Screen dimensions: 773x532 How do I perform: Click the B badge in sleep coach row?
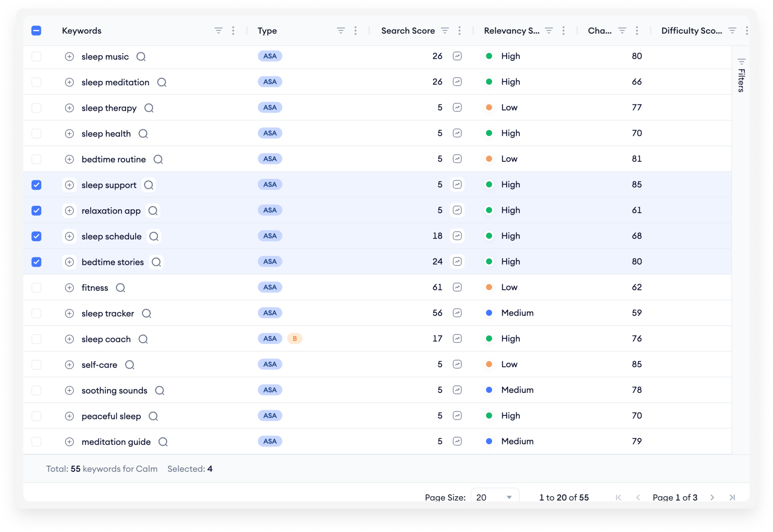(295, 338)
